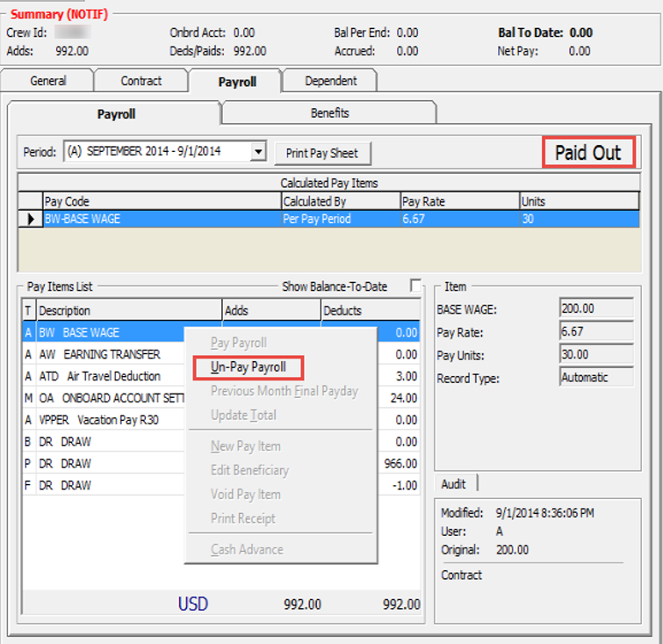
Task: Click the Print Pay Sheet button
Action: [322, 153]
